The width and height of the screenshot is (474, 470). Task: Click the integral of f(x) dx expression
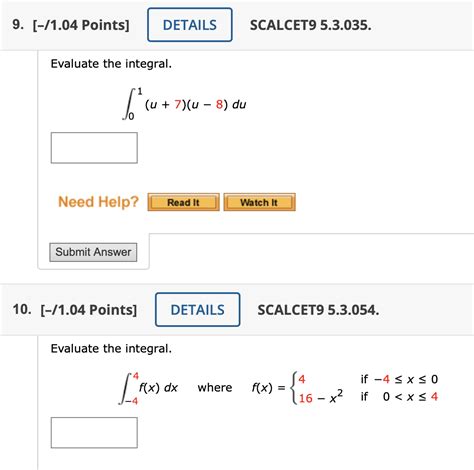tap(149, 388)
